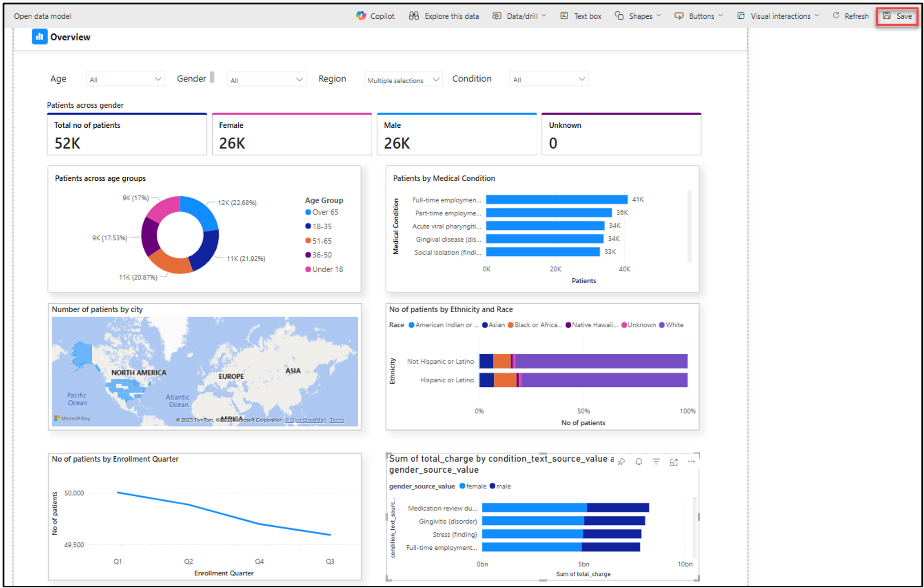The height and width of the screenshot is (588, 924).
Task: Click the Refresh label
Action: pos(856,16)
